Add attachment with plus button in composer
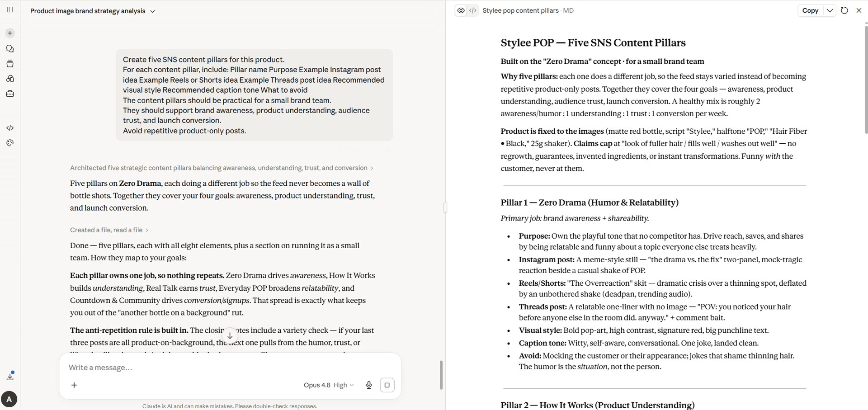Viewport: 868px width, 410px height. [74, 385]
